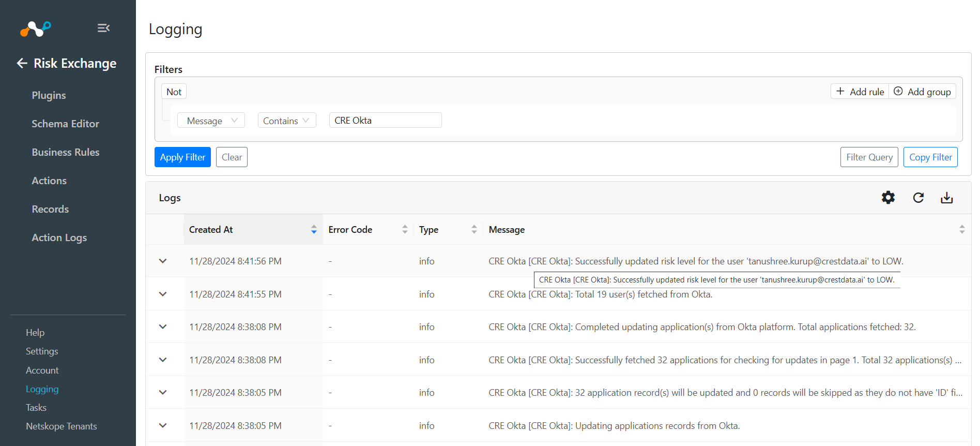Click the Risk Exchange heading

75,63
